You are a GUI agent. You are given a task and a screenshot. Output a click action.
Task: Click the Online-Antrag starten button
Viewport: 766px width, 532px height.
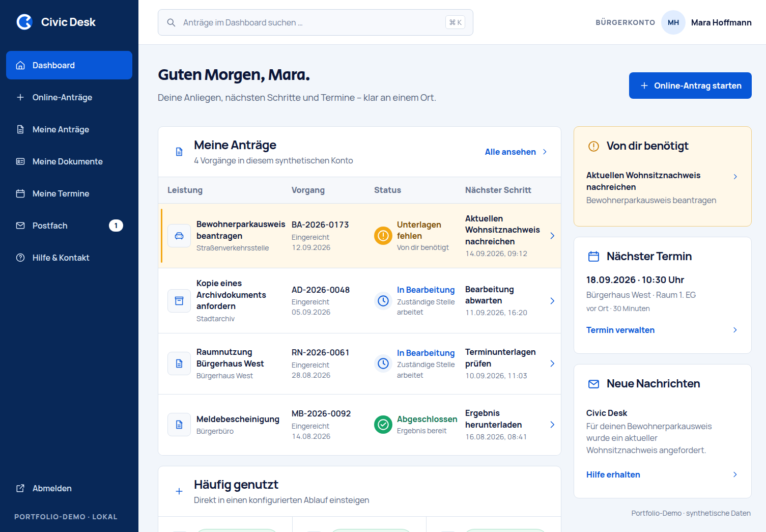[x=690, y=86]
